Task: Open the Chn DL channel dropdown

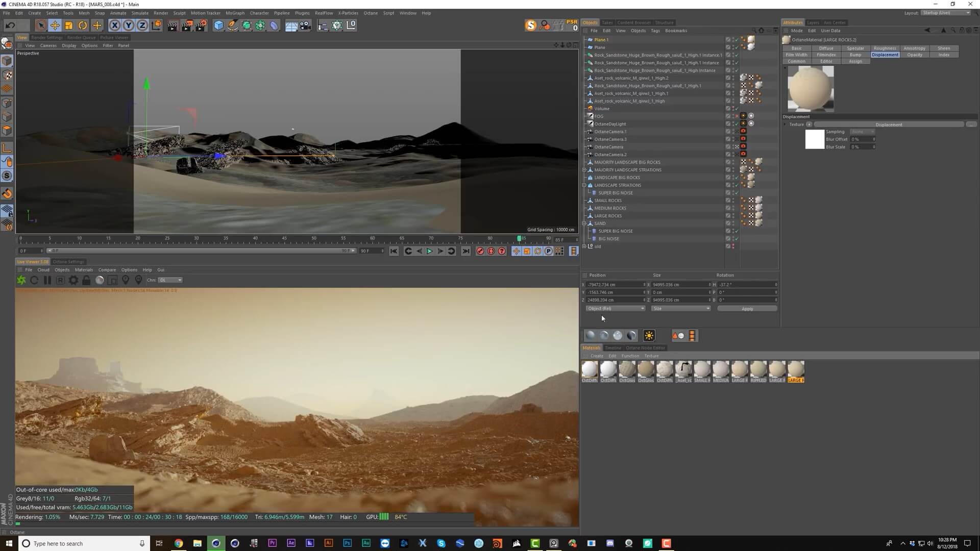Action: click(x=170, y=280)
